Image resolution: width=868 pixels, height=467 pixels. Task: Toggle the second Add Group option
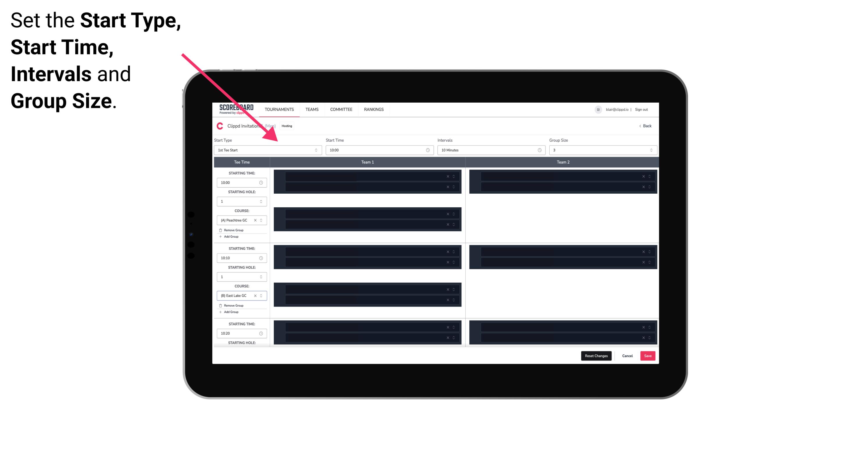(230, 312)
